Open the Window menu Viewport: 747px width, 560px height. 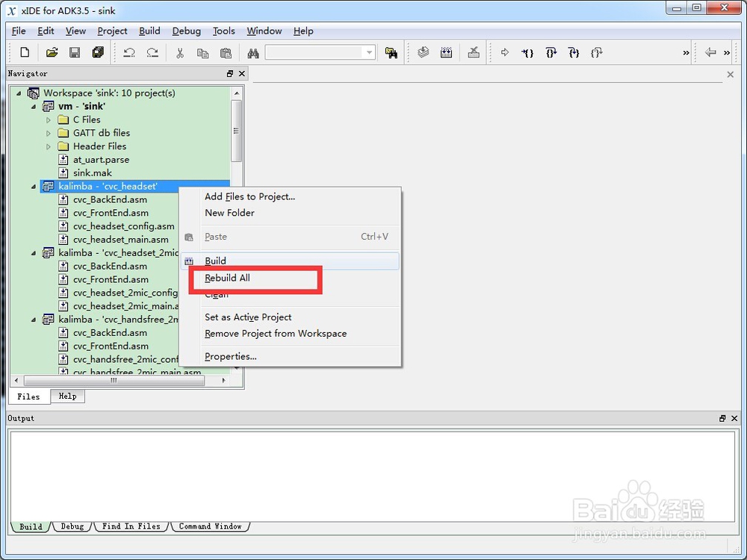[264, 31]
